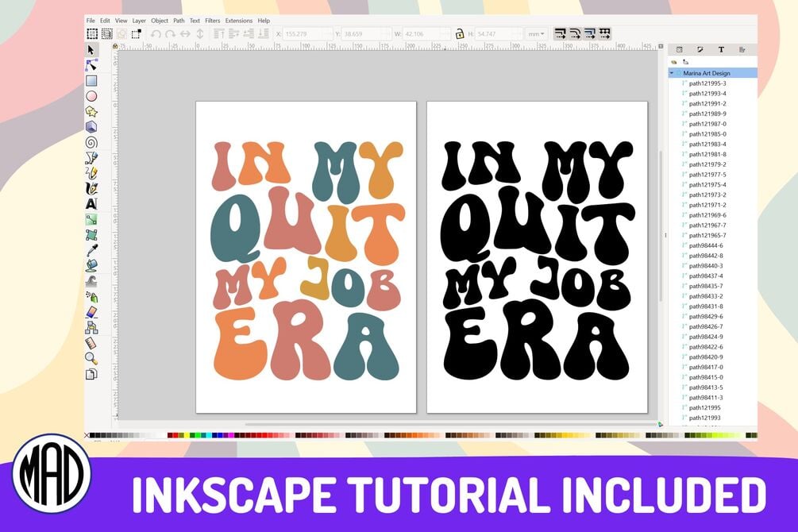Open the Object menu
The width and height of the screenshot is (798, 532).
160,21
